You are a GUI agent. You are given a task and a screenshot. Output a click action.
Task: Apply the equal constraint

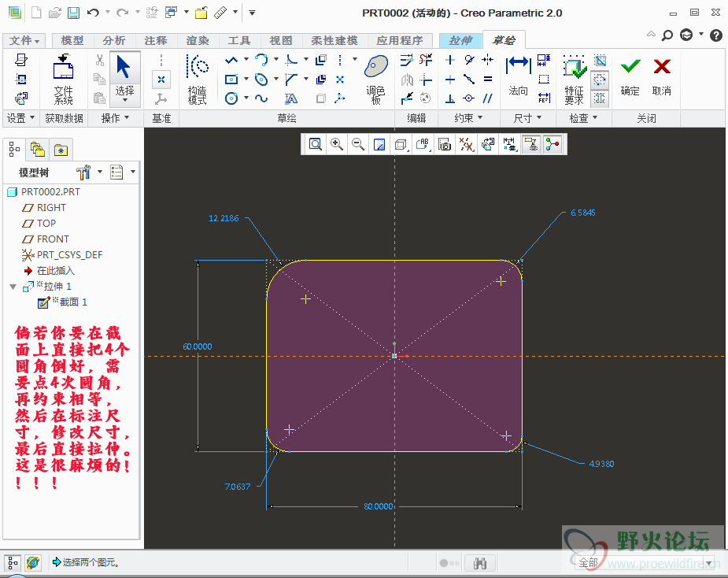click(487, 80)
